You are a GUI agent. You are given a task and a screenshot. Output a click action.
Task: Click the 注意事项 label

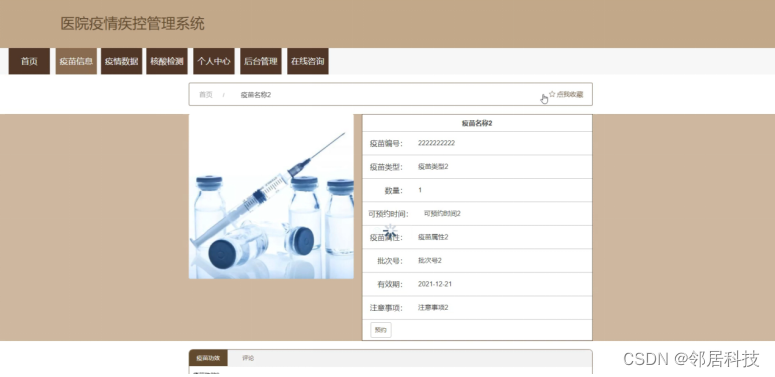tap(387, 308)
